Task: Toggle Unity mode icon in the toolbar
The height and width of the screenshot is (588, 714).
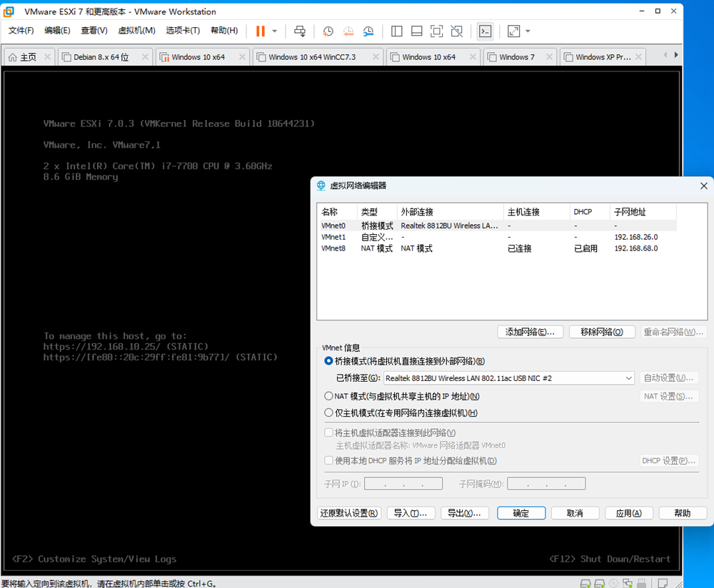Action: (x=457, y=31)
